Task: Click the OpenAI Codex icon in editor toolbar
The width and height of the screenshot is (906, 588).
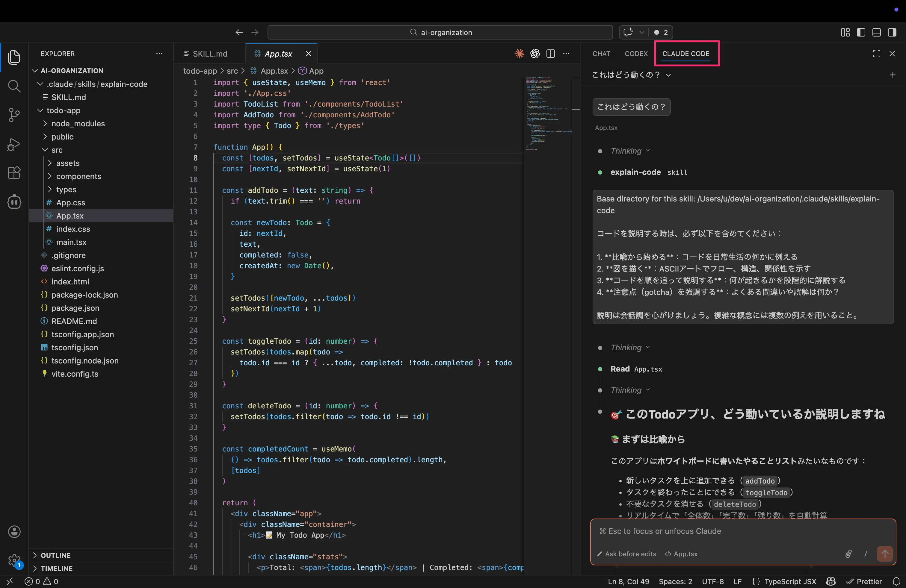Action: click(x=535, y=54)
